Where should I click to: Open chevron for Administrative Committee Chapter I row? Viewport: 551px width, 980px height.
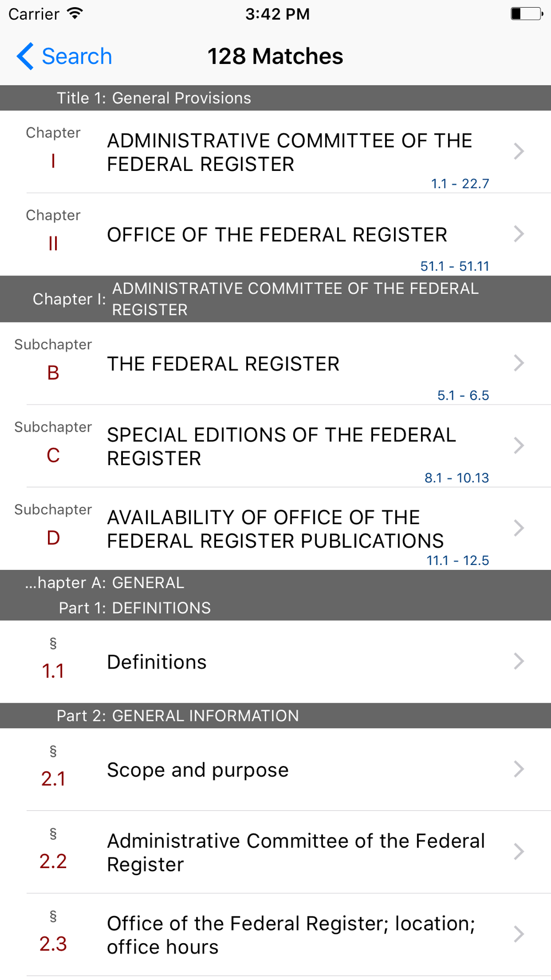518,151
